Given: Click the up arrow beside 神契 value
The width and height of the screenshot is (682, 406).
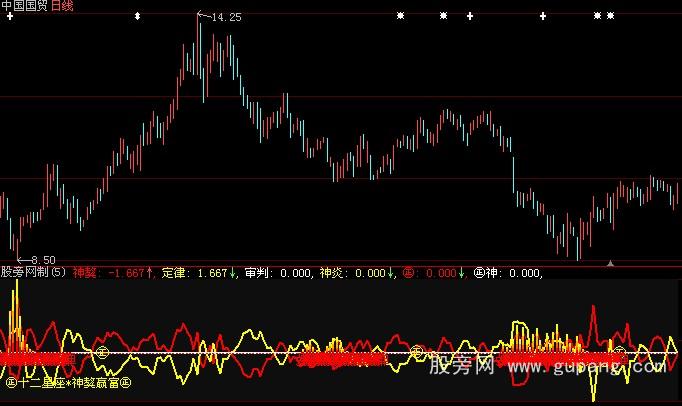Looking at the screenshot, I should [149, 272].
